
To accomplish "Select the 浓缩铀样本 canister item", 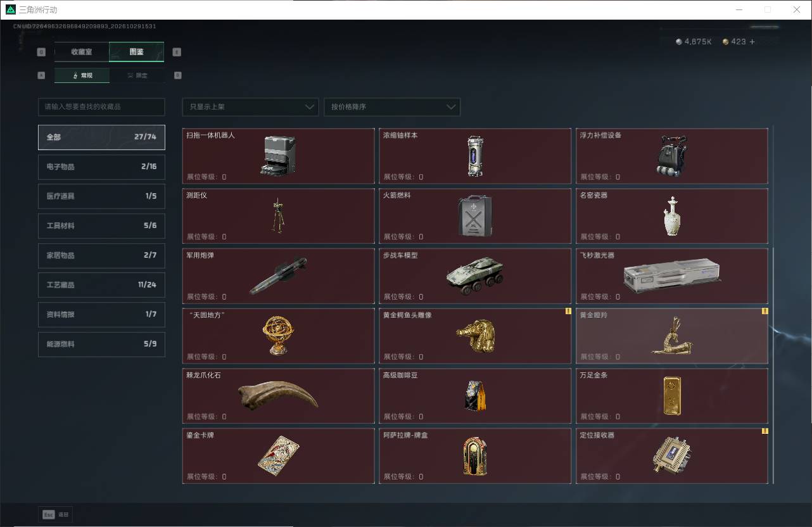I will [x=475, y=156].
